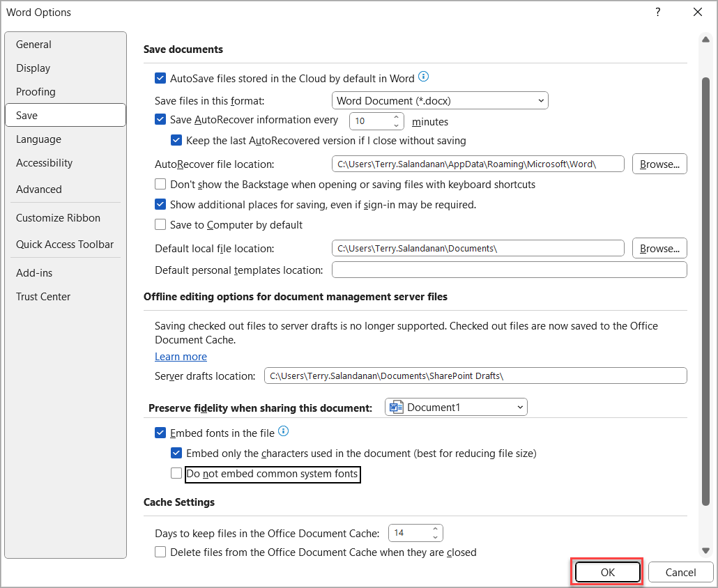Image resolution: width=718 pixels, height=588 pixels.
Task: Open the Trust Center category
Action: (66, 297)
